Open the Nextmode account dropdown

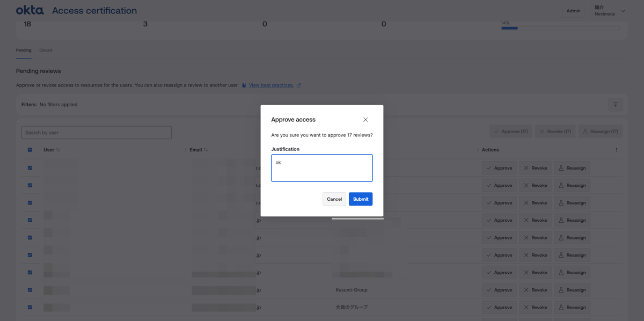click(610, 10)
